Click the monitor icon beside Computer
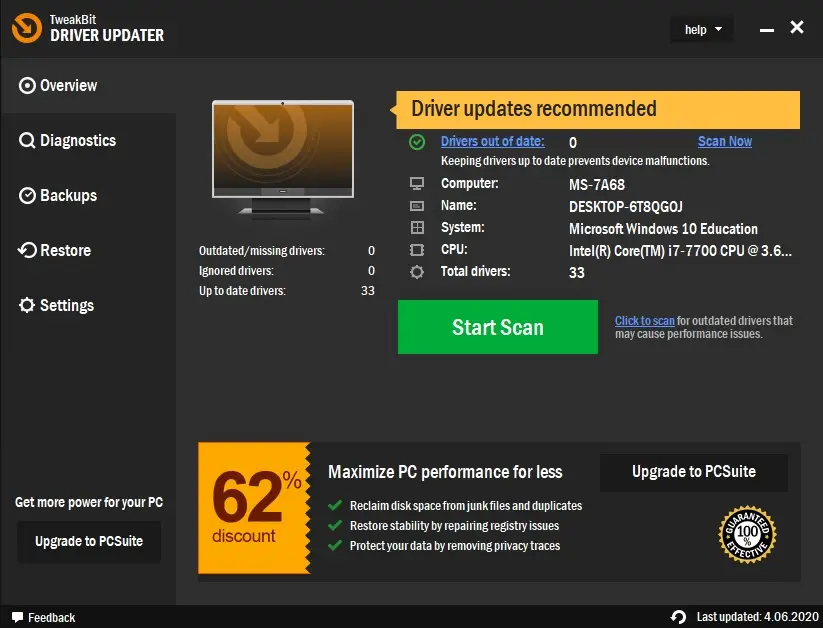The height and width of the screenshot is (628, 823). point(417,184)
